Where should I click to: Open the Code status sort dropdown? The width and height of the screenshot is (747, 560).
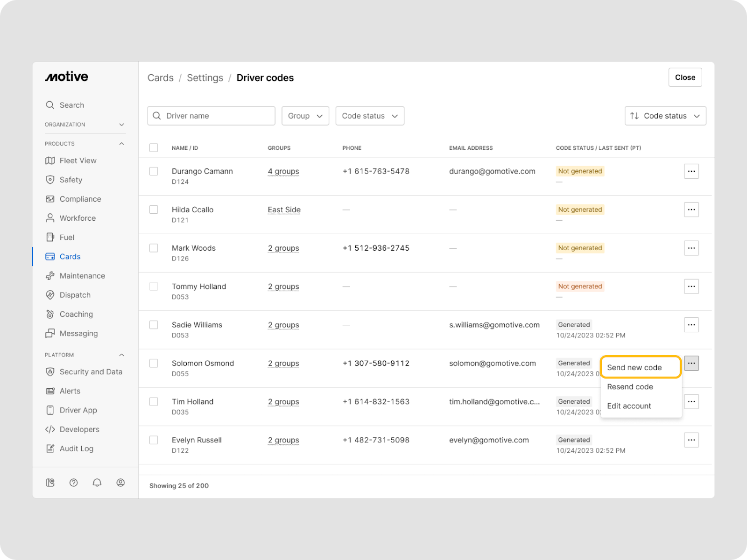tap(665, 116)
